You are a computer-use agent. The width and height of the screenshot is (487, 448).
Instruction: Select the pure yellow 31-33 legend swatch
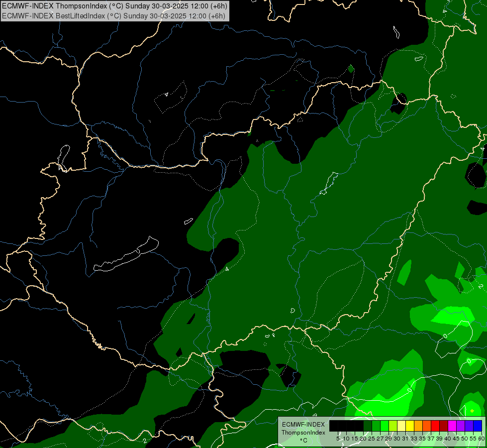(410, 426)
